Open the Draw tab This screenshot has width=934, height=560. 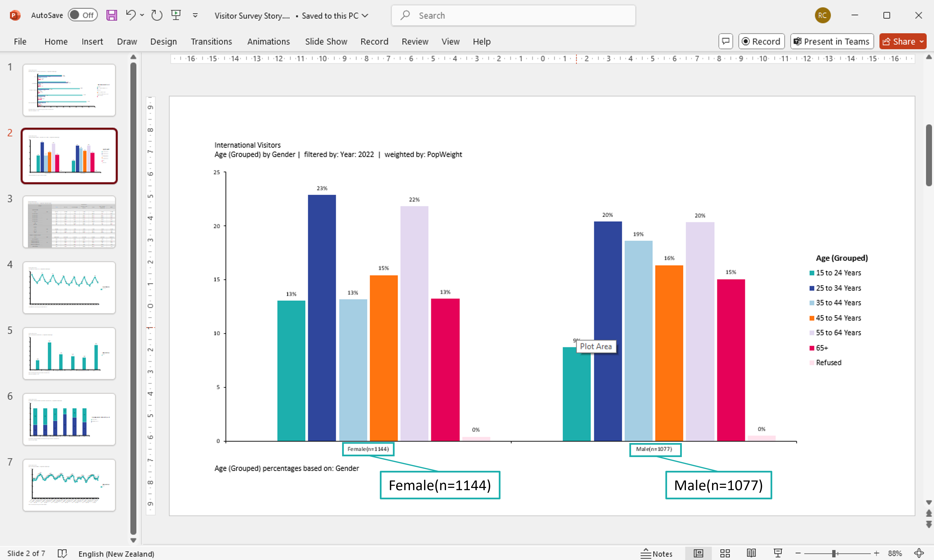(x=127, y=42)
